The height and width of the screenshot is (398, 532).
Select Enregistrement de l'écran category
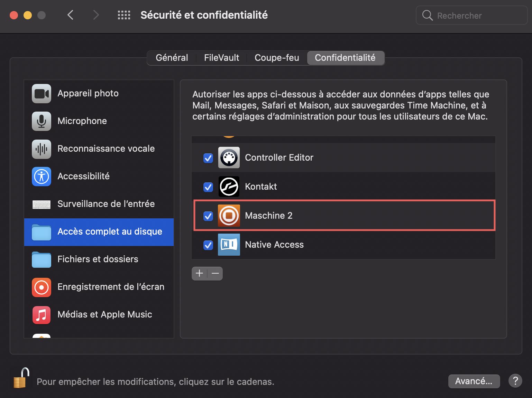tap(99, 287)
